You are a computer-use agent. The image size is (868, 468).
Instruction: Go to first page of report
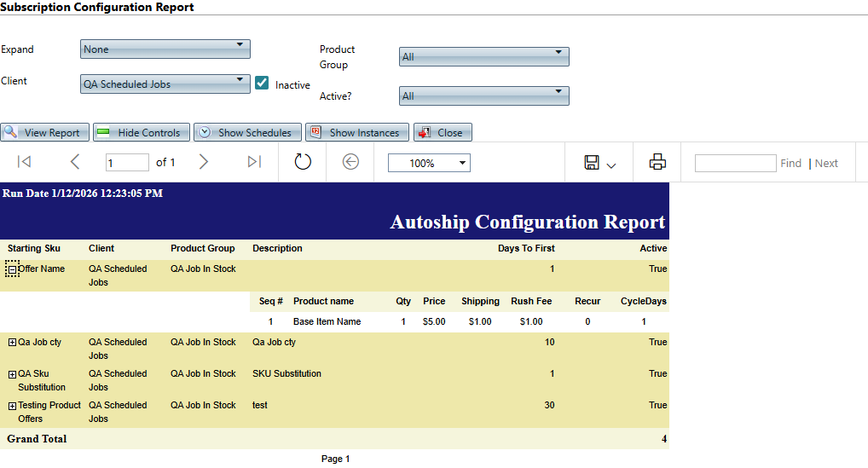tap(24, 162)
